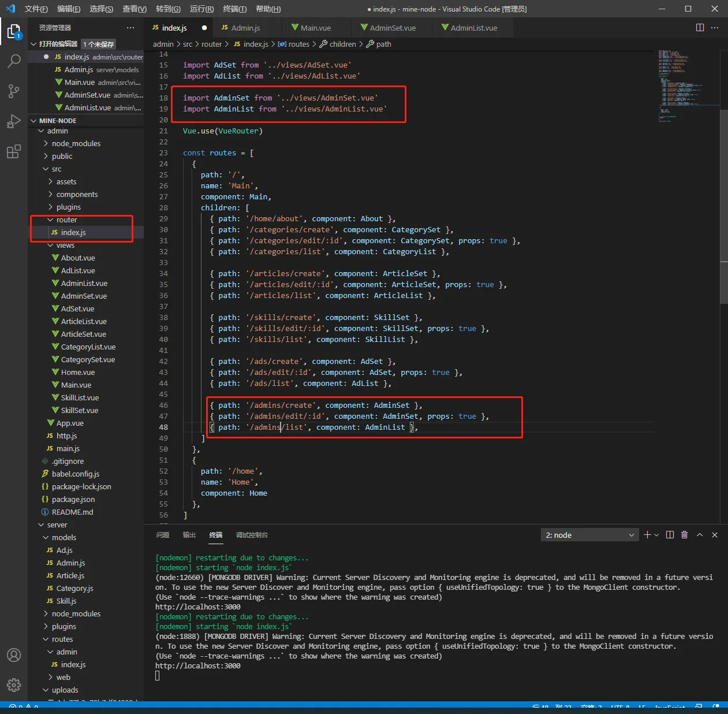Split the editor to the right
Image resolution: width=728 pixels, height=714 pixels.
(700, 28)
